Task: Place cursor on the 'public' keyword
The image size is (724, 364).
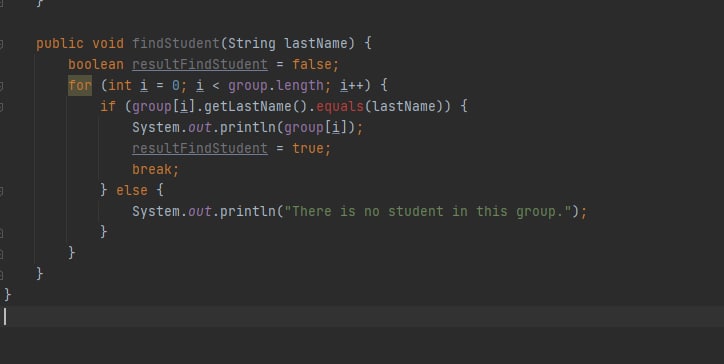Action: click(60, 43)
